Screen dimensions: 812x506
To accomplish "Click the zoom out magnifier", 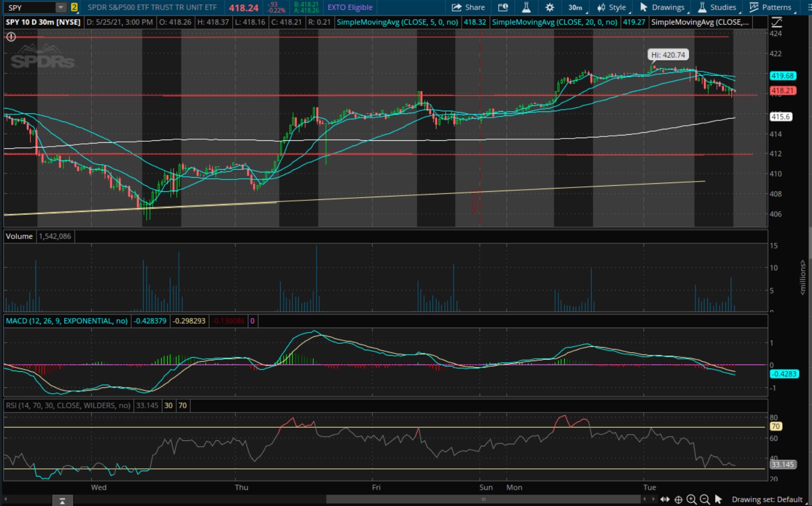I will pyautogui.click(x=705, y=500).
